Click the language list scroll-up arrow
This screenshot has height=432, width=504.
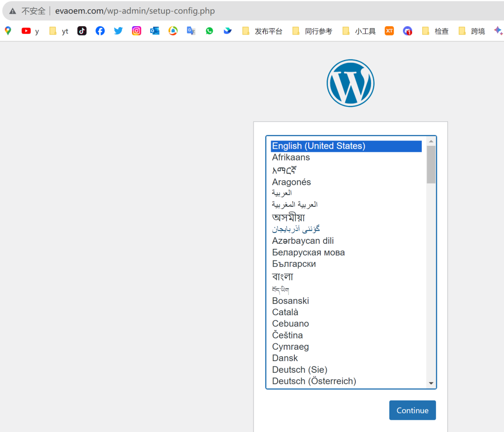[431, 141]
